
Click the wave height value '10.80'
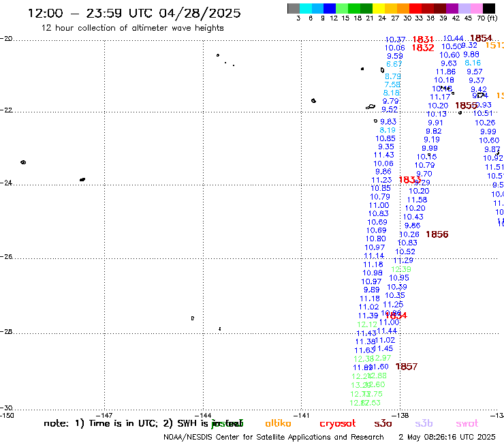pyautogui.click(x=375, y=239)
